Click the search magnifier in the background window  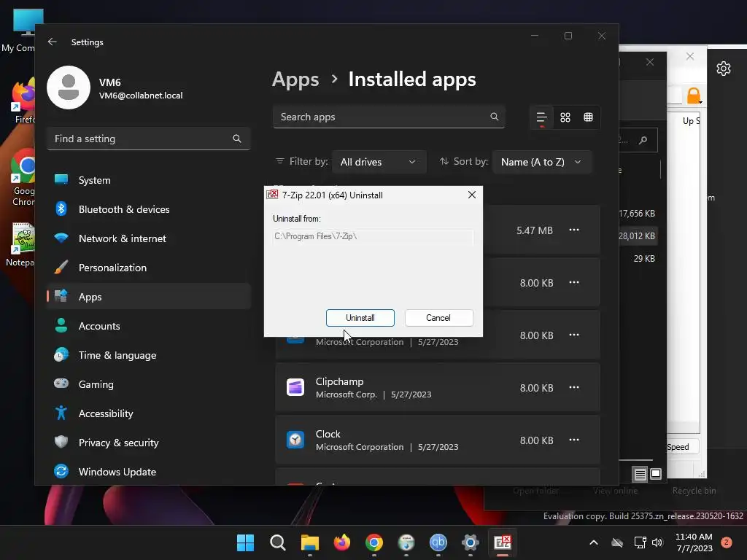643,140
